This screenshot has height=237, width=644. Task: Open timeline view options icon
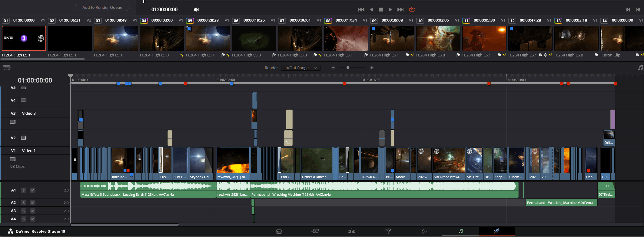[x=7, y=68]
